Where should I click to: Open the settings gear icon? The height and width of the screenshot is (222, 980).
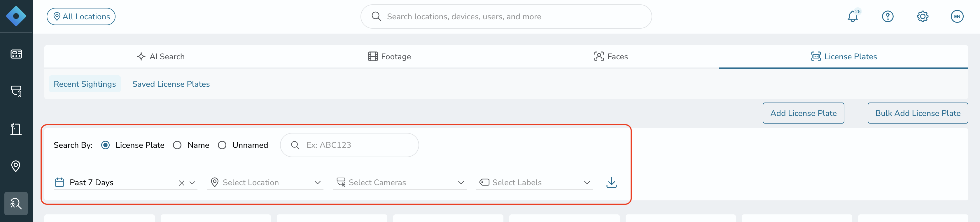click(x=923, y=16)
